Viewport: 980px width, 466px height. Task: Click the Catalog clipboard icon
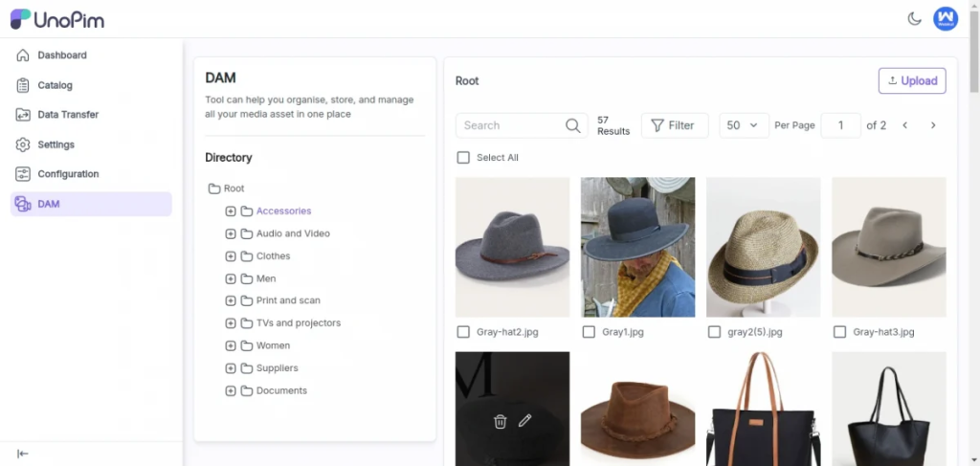(23, 85)
